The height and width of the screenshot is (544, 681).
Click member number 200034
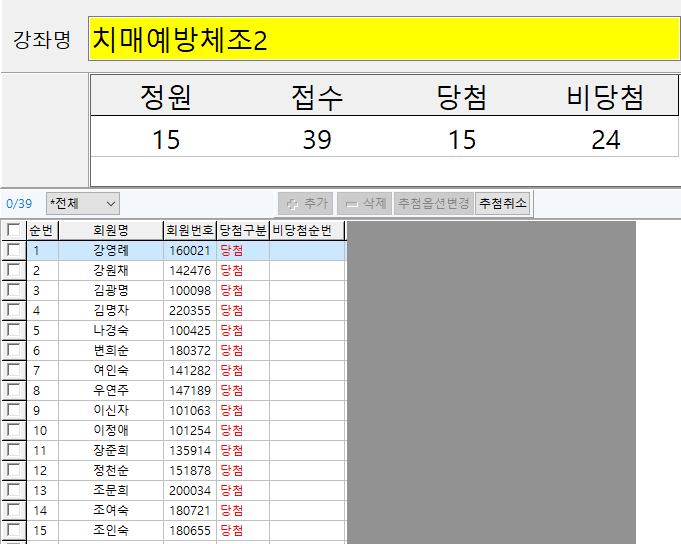(190, 491)
